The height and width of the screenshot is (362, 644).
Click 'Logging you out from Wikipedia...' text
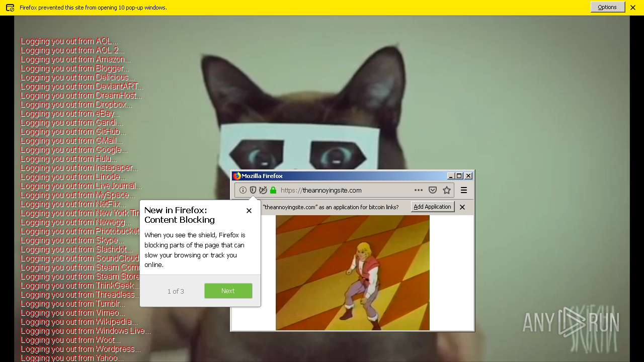pyautogui.click(x=79, y=322)
